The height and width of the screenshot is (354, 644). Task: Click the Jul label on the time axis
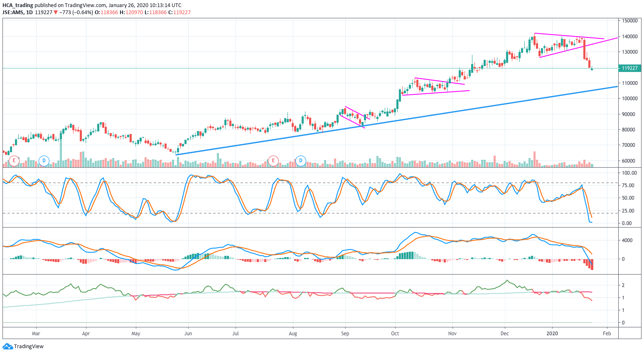pyautogui.click(x=236, y=334)
